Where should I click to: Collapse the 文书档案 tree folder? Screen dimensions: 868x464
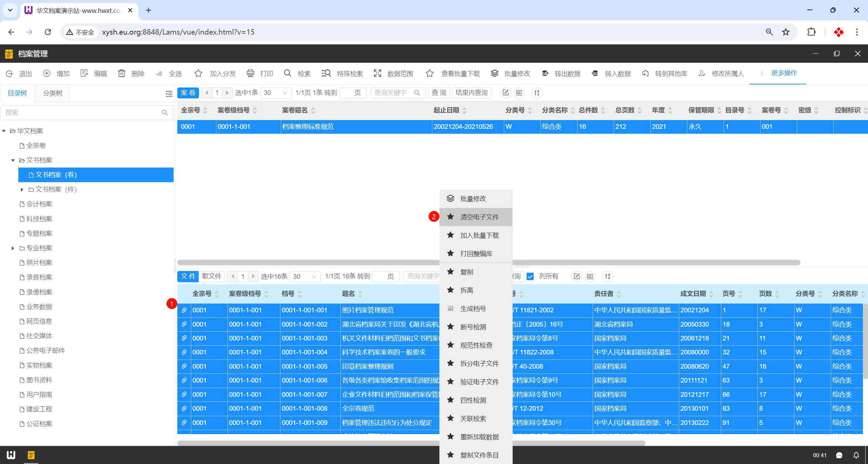pos(13,160)
